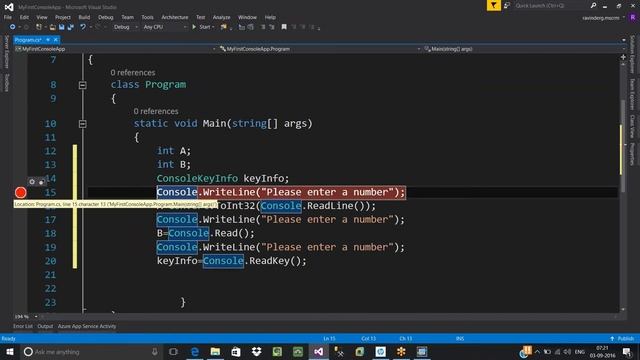The width and height of the screenshot is (640, 360).
Task: Click the toggle bookmark icon in toolbar
Action: tap(284, 27)
